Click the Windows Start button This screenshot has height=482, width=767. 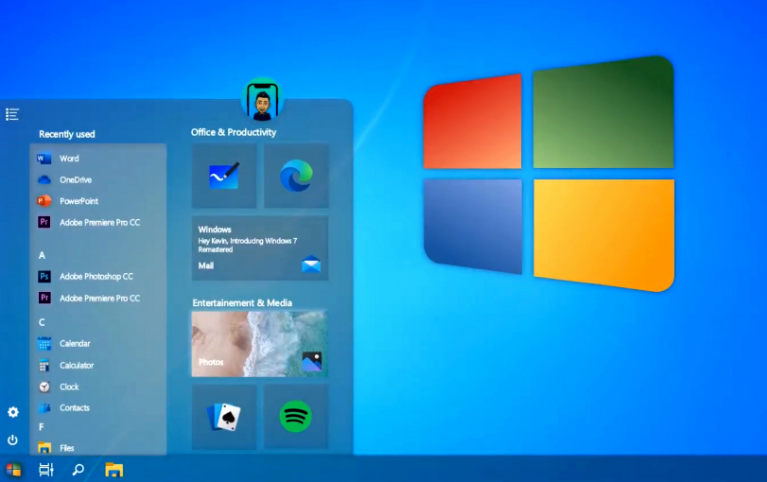click(14, 470)
